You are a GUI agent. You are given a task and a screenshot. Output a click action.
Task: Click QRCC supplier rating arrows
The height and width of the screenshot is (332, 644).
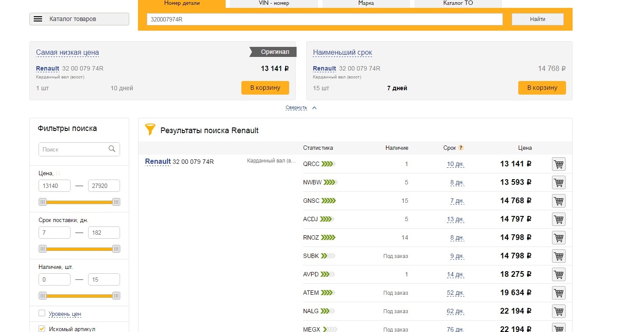328,164
